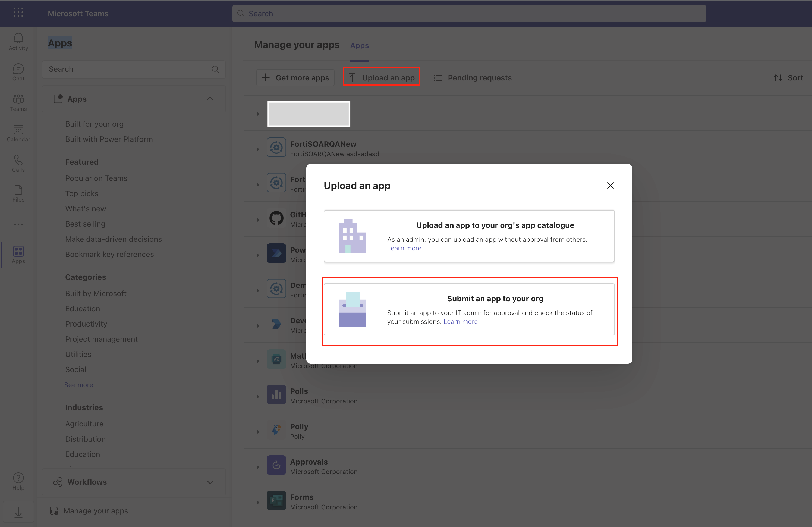Go to the Teams icon
The height and width of the screenshot is (527, 812).
(x=18, y=102)
